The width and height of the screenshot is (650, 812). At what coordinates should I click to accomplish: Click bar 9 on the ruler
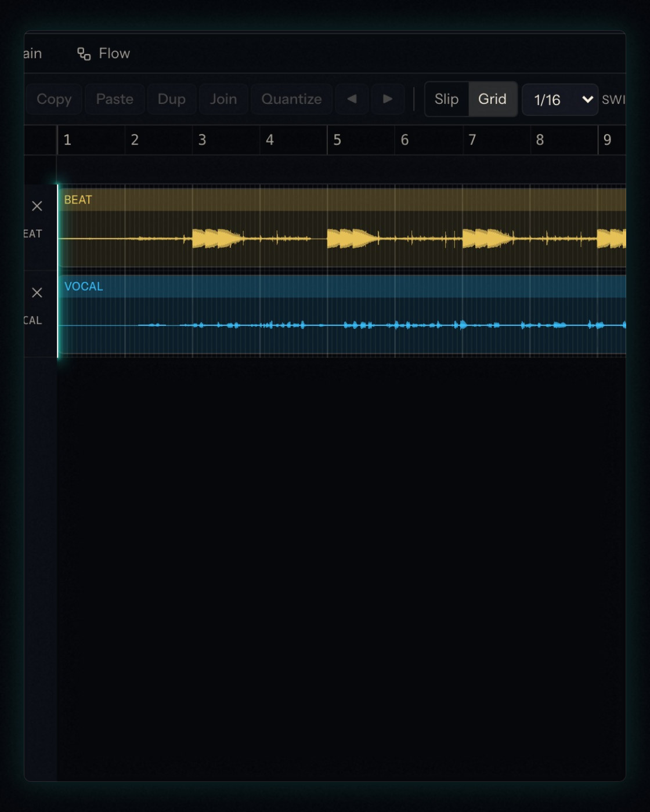(x=607, y=140)
